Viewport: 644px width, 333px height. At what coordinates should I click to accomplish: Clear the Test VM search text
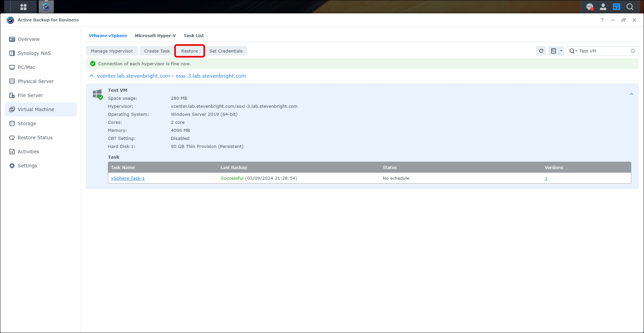633,51
